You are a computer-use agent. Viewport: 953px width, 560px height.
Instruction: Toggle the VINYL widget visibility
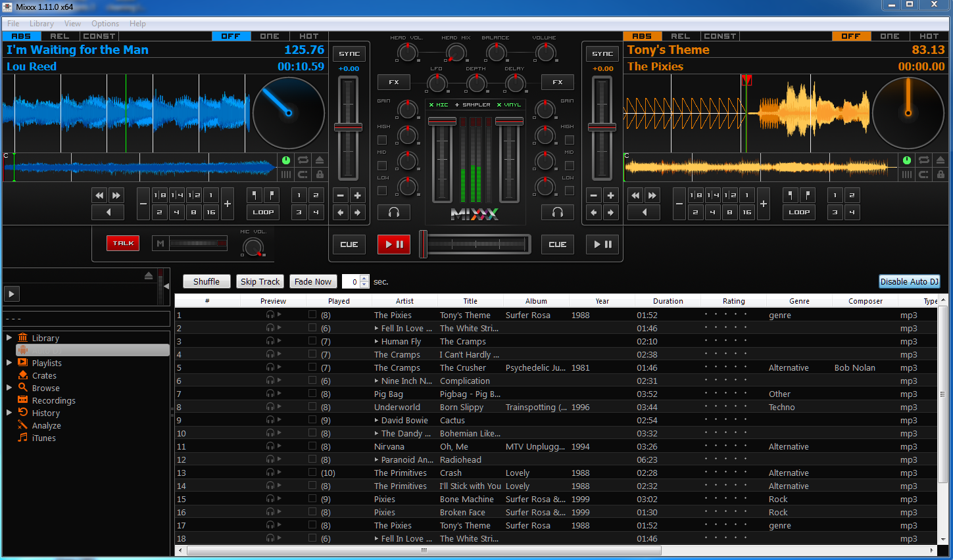click(509, 105)
